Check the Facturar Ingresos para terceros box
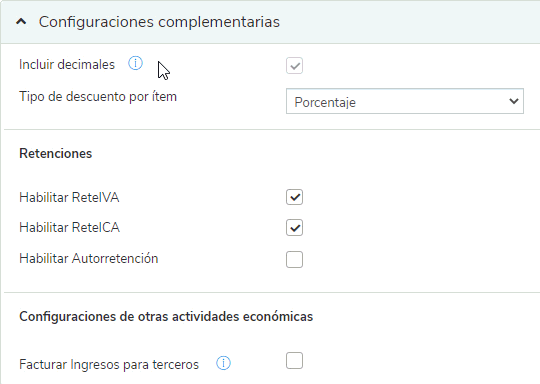540x384 pixels. pos(294,361)
